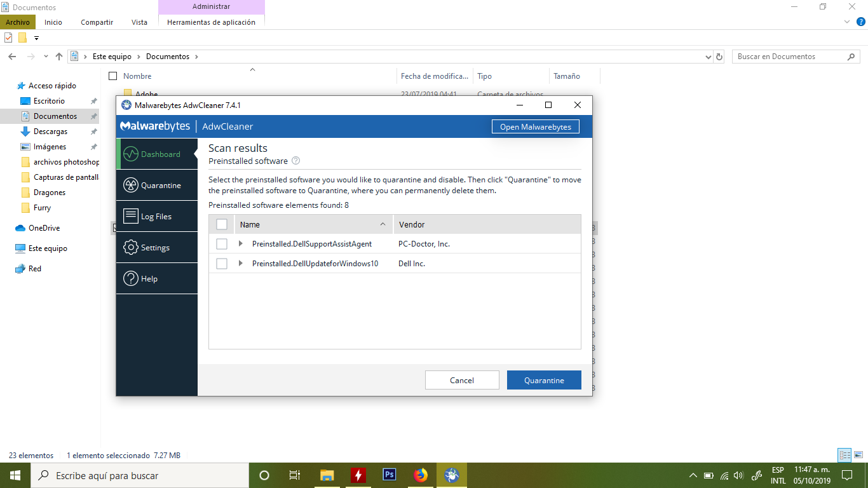
Task: Switch Explorer to details view icon
Action: pyautogui.click(x=844, y=455)
